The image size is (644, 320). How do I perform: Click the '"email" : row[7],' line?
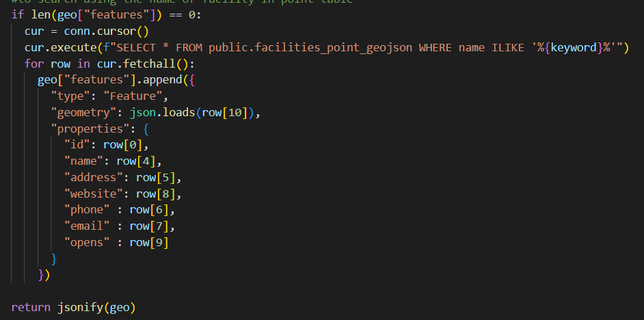click(120, 226)
